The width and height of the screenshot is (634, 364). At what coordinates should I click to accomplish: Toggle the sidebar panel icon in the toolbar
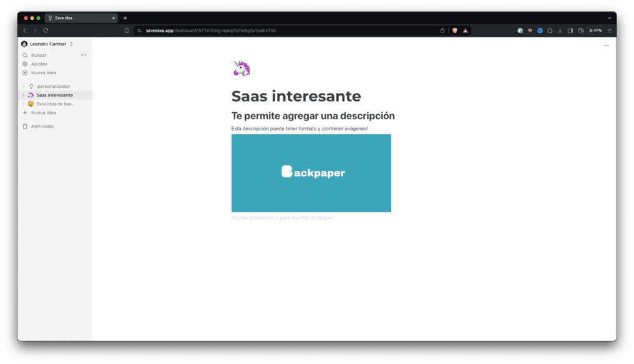coord(570,30)
